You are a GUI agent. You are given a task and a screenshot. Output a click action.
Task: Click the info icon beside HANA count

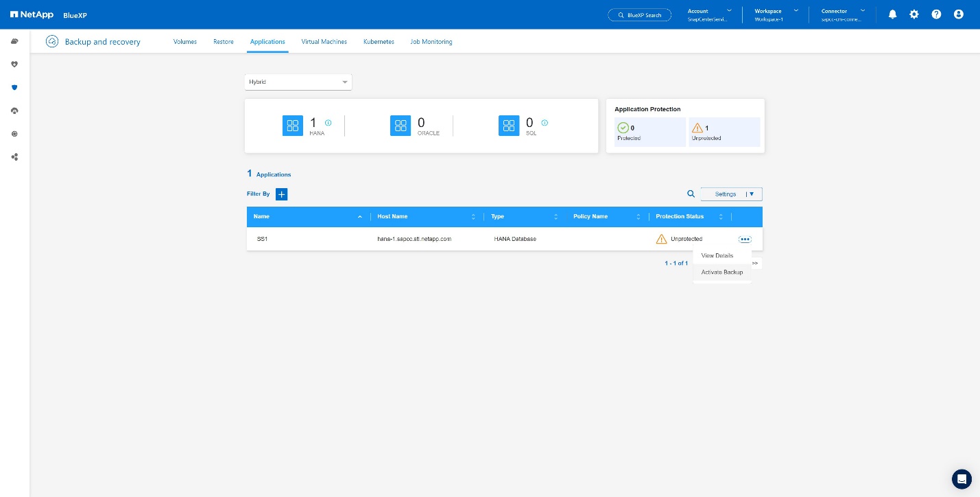[328, 123]
